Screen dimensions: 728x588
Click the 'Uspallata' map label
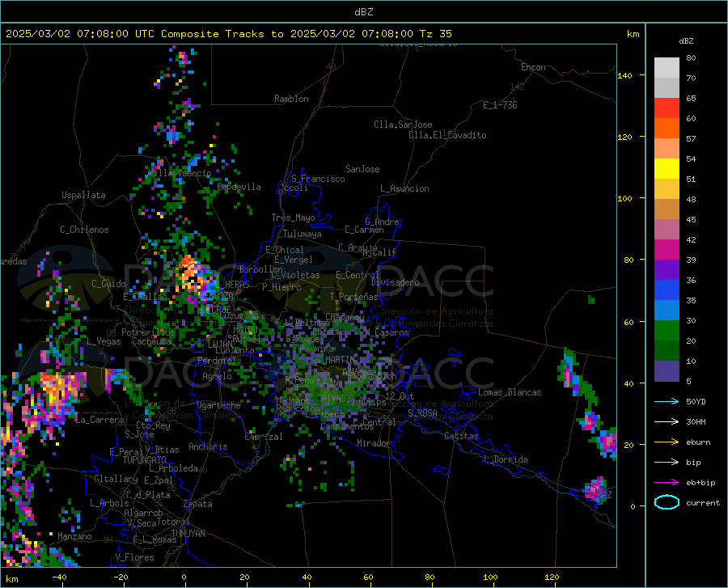[83, 195]
